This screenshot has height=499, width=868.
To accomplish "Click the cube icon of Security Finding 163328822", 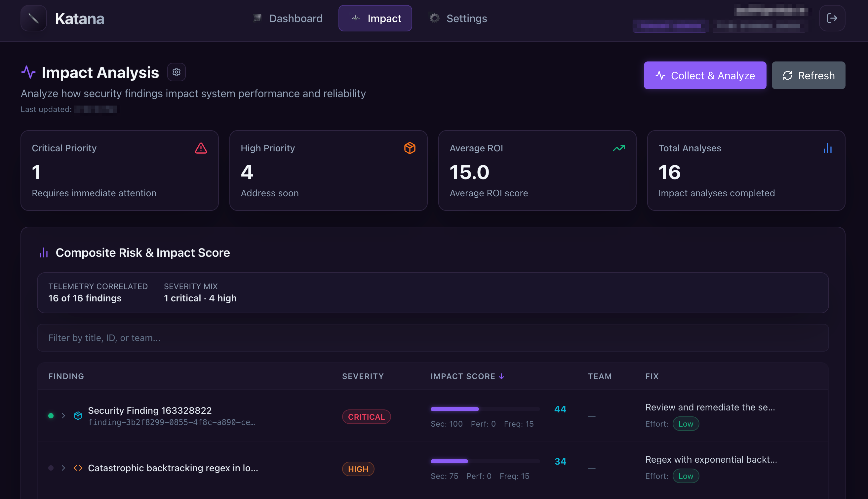I will 78,415.
